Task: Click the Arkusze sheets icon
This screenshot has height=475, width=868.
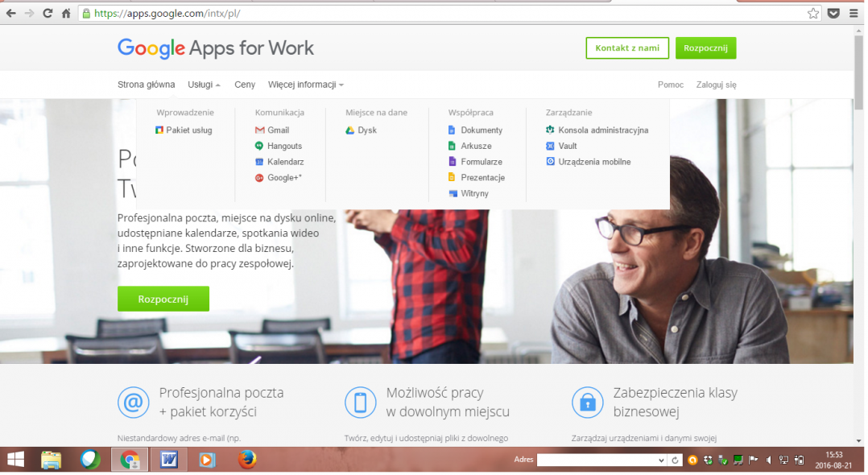Action: point(452,146)
